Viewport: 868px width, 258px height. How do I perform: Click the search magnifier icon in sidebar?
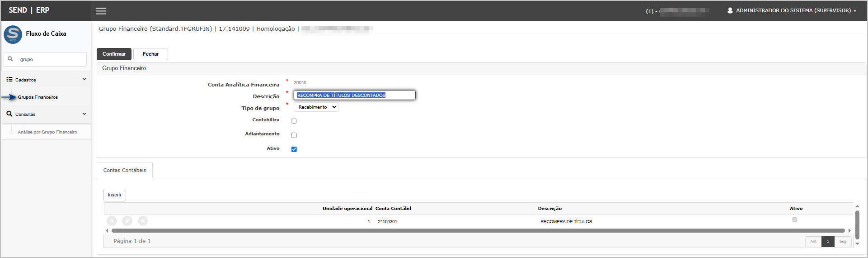click(10, 59)
